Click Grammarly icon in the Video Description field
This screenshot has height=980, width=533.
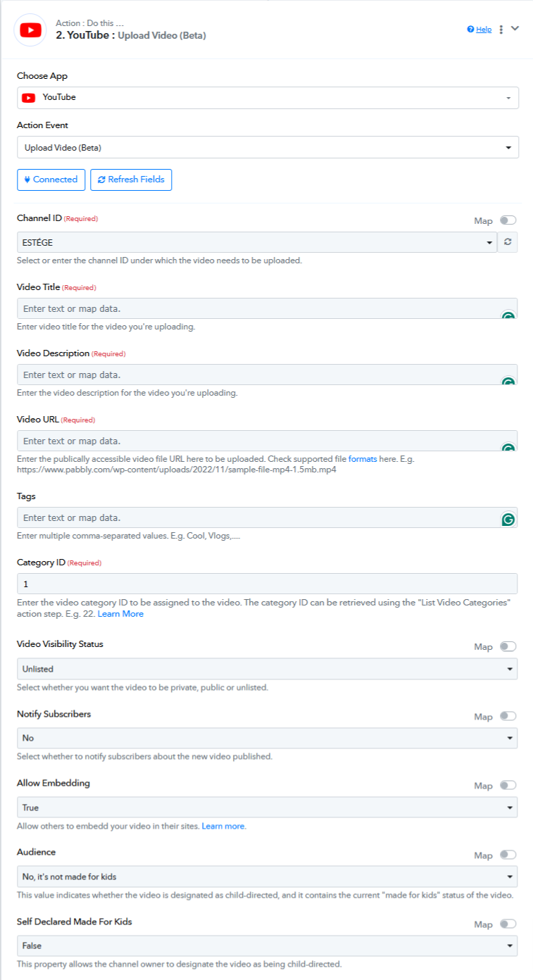[x=508, y=382]
